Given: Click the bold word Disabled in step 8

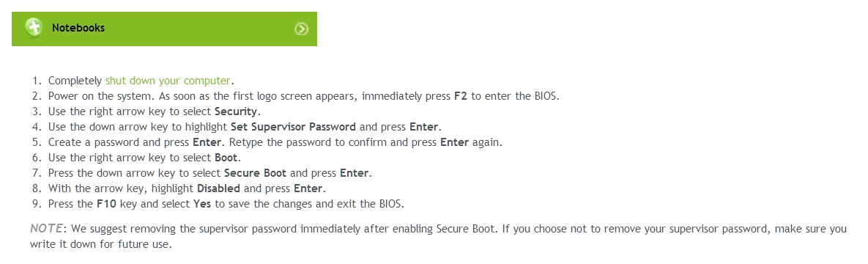Looking at the screenshot, I should [219, 188].
